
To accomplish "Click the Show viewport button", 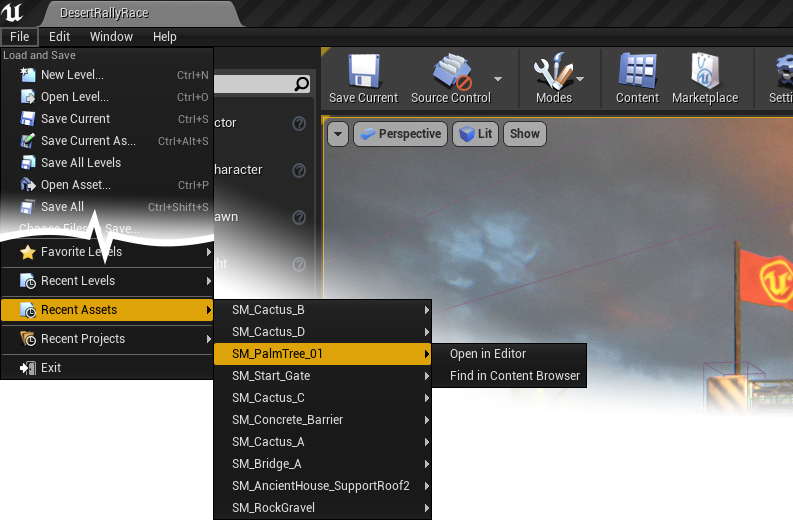I will (524, 134).
